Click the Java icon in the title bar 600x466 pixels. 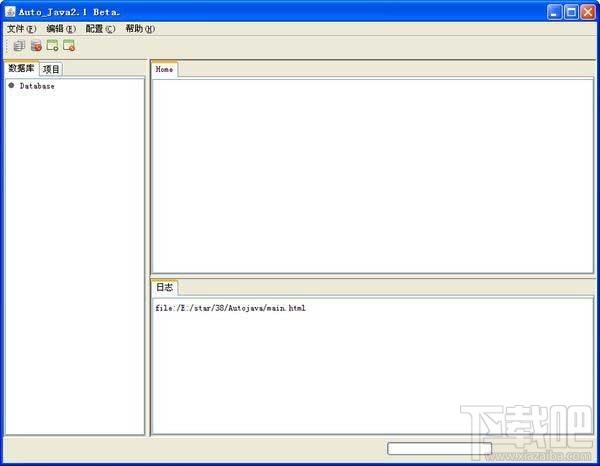click(10, 12)
